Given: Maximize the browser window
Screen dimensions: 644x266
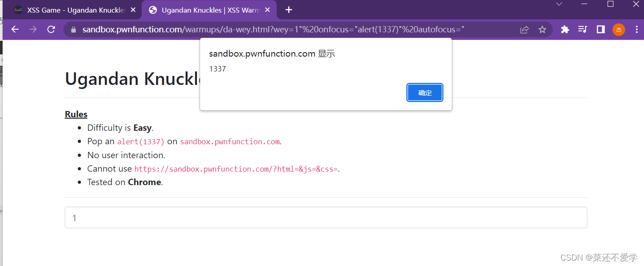Looking at the screenshot, I should (610, 4).
